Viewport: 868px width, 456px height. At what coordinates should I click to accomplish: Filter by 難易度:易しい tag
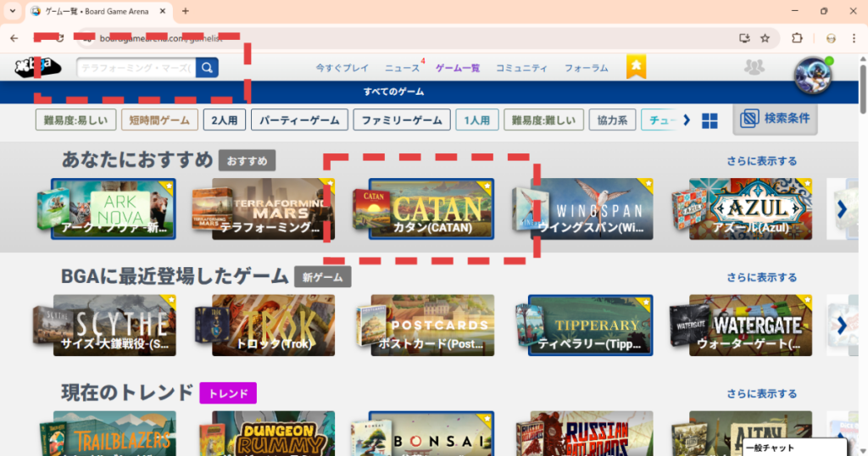pos(75,120)
